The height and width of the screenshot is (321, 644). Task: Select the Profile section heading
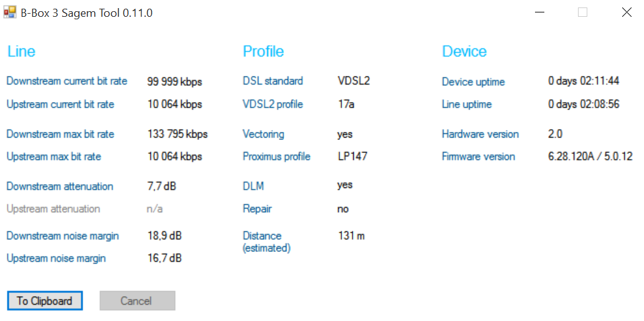(263, 52)
